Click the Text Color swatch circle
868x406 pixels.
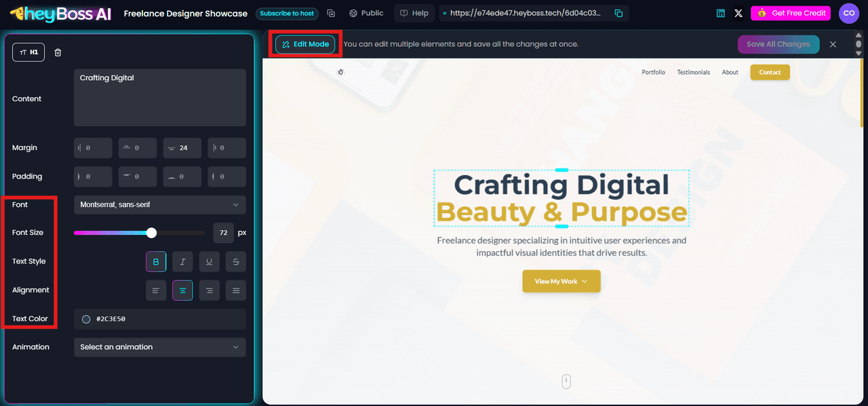pyautogui.click(x=86, y=319)
